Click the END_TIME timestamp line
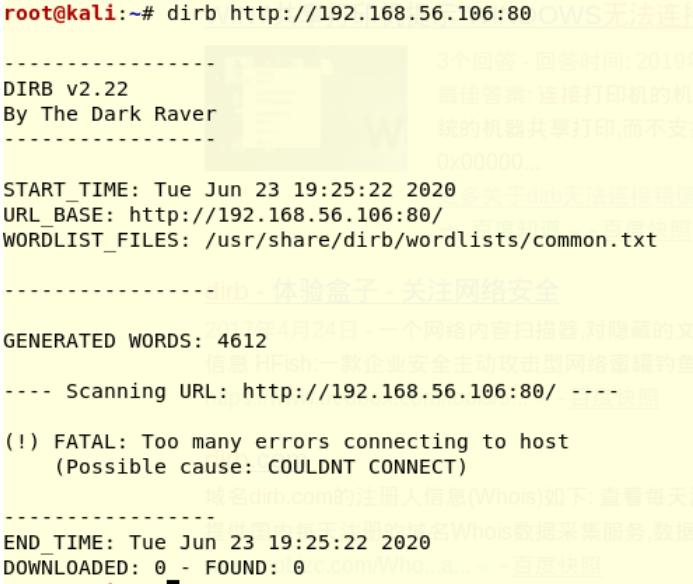 (217, 543)
